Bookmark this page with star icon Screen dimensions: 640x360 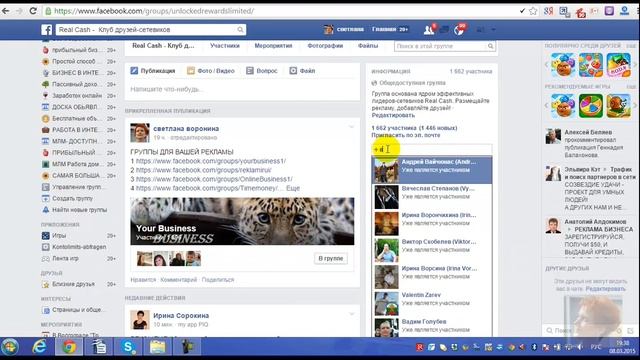[533, 11]
